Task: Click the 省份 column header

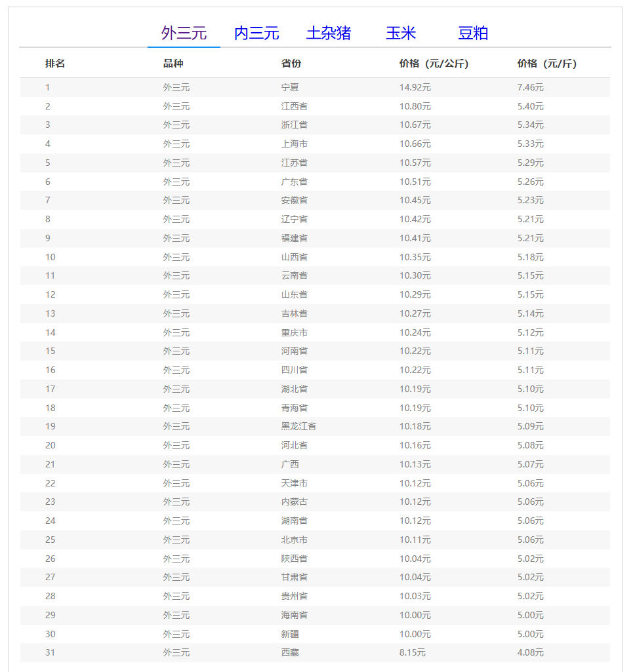Action: tap(291, 64)
